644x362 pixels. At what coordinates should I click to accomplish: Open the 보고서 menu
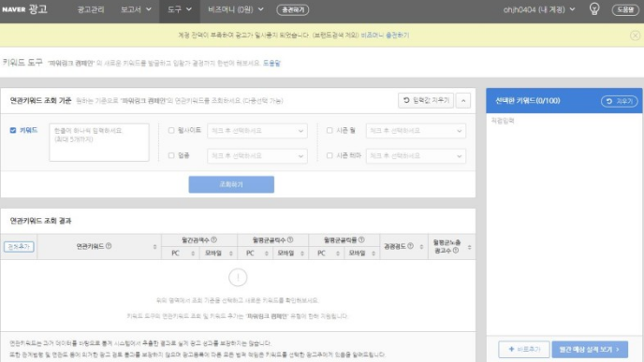click(136, 9)
